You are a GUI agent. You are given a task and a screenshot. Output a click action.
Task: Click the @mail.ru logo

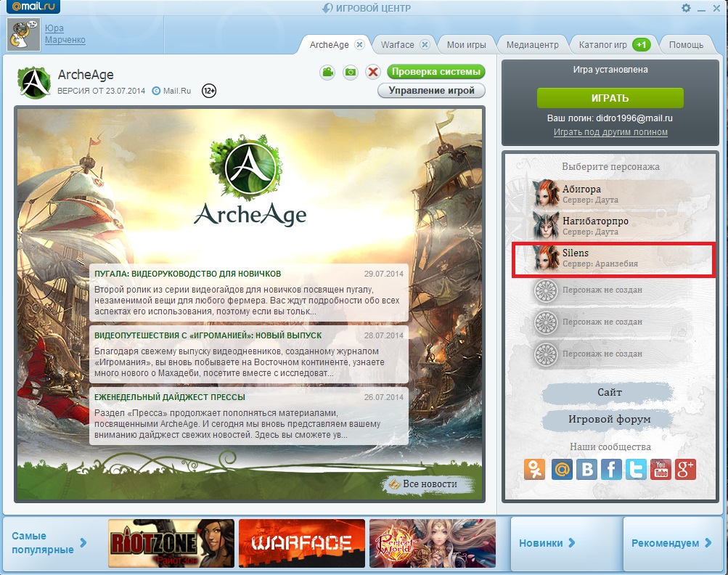[x=33, y=7]
